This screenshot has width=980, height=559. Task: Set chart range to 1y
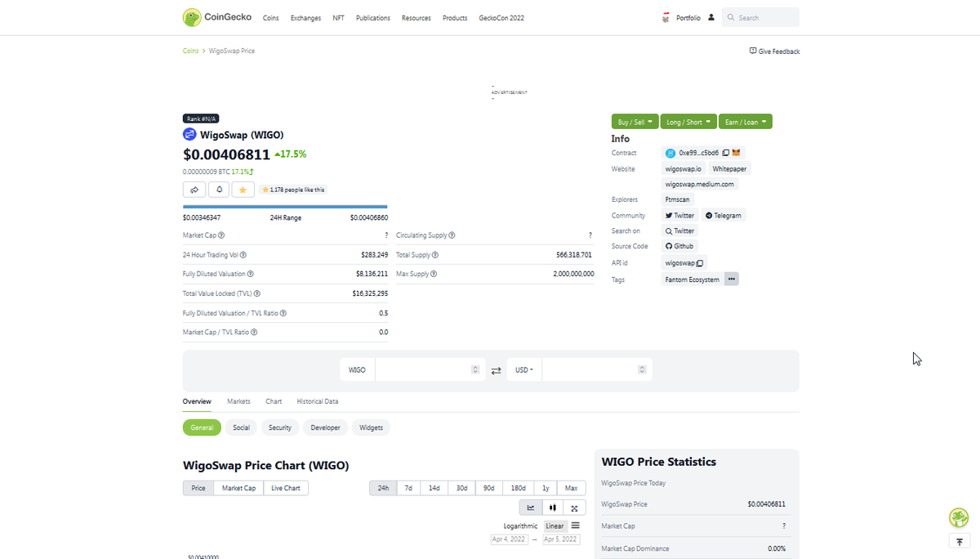pos(546,488)
